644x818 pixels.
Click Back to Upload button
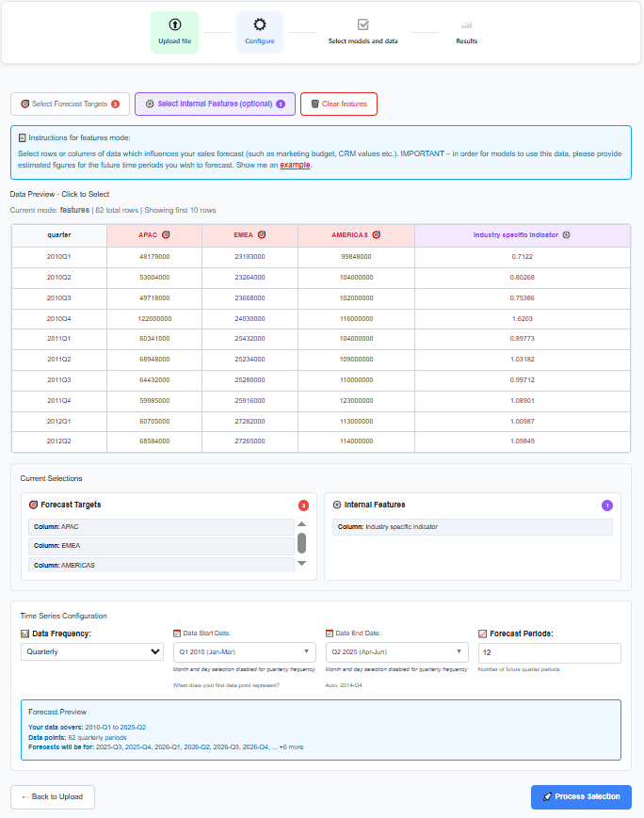(x=53, y=796)
